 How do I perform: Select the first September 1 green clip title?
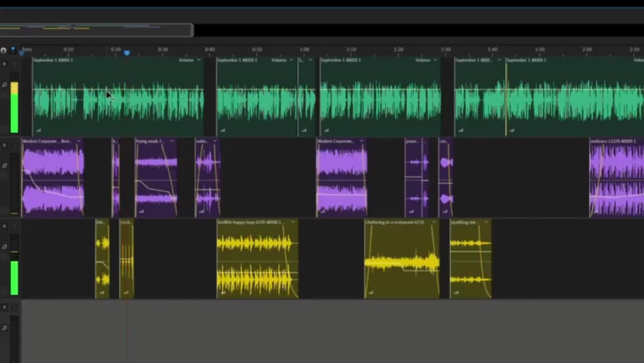[x=53, y=60]
